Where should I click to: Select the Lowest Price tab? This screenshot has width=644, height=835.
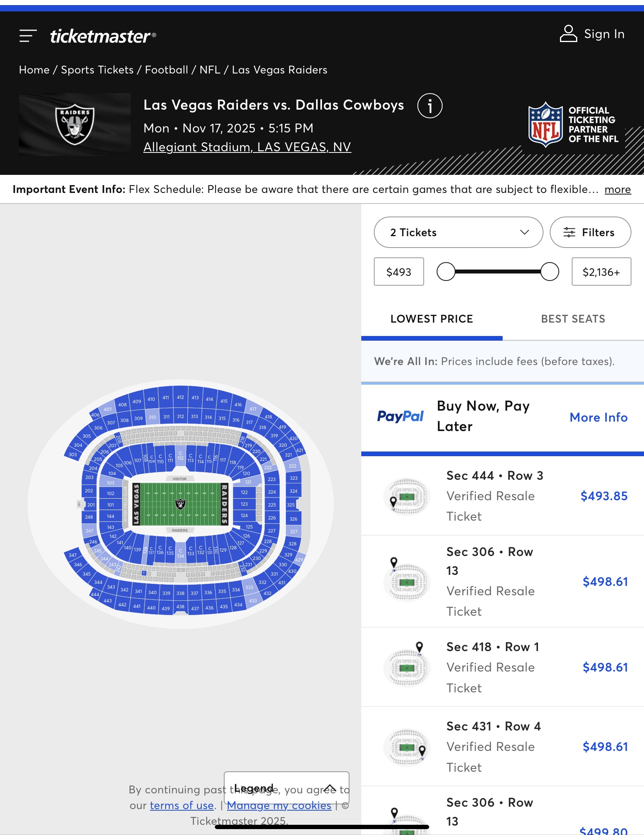pos(432,319)
